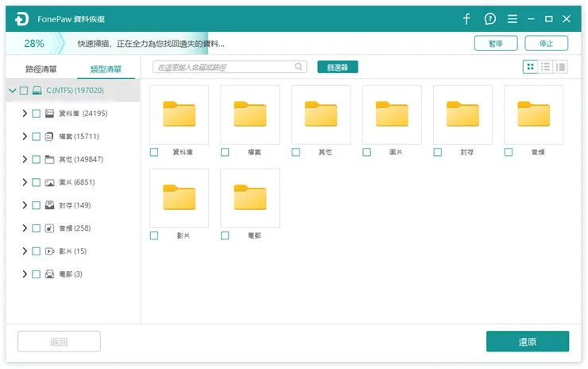The height and width of the screenshot is (369, 588).
Task: Click the 圖片 picture icon in tree
Action: 49,182
